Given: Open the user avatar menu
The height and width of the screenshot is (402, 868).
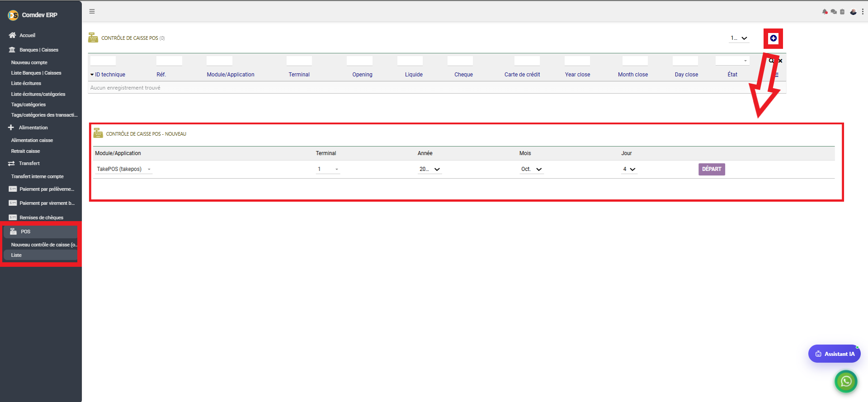Looking at the screenshot, I should [853, 12].
